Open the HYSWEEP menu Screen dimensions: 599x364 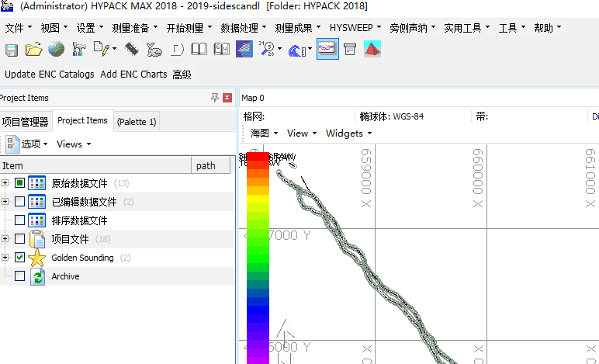point(355,28)
